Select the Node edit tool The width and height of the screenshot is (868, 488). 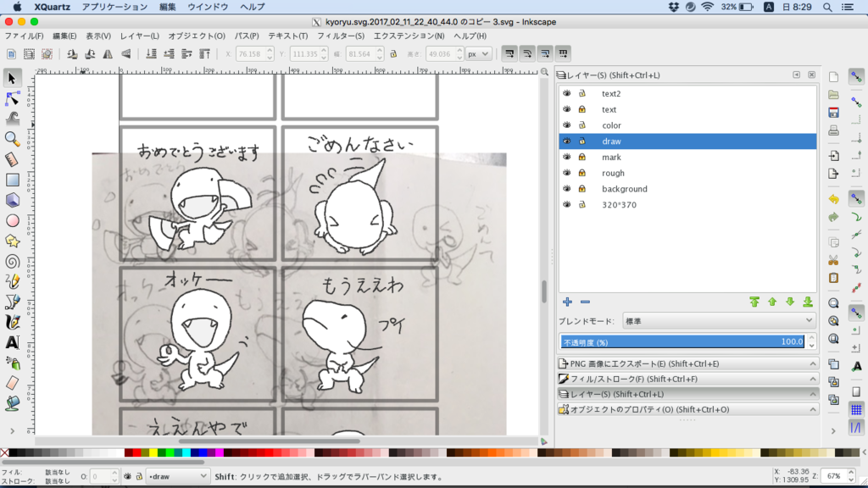(x=12, y=98)
